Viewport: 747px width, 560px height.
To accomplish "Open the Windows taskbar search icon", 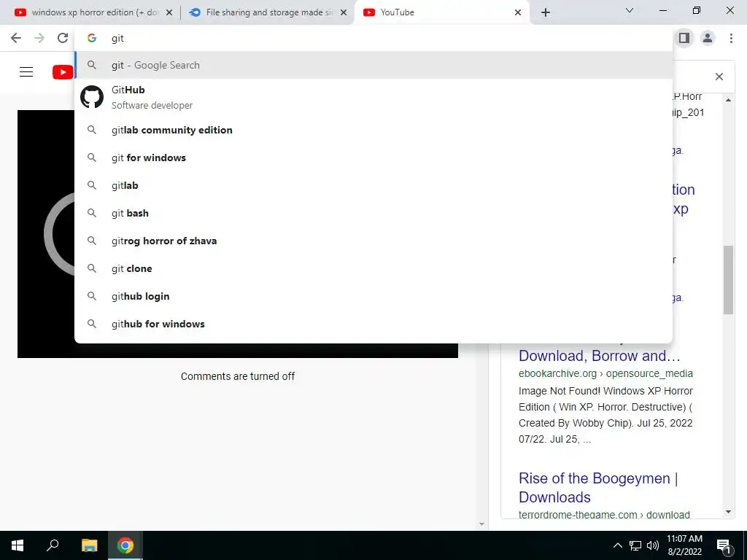I will tap(53, 545).
